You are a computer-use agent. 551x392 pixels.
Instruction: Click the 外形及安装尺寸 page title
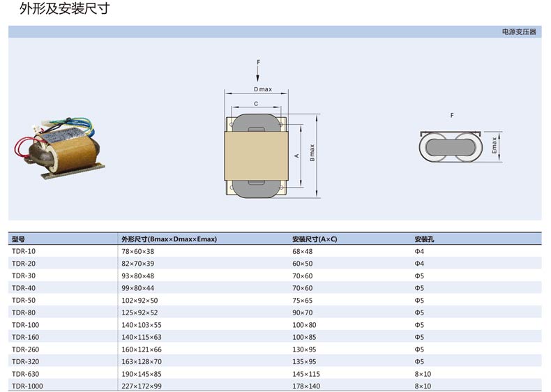coord(63,10)
